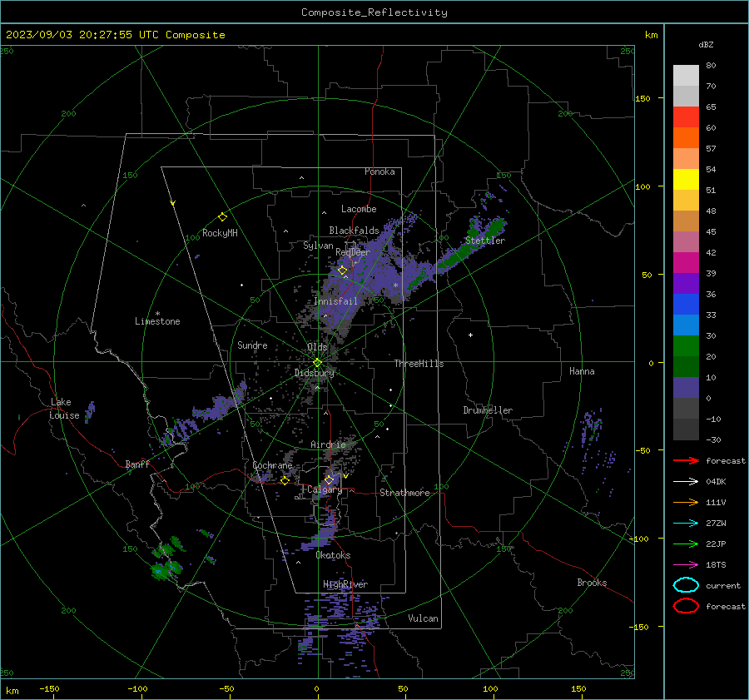Click the white plus marker west of Hanna

(x=470, y=335)
